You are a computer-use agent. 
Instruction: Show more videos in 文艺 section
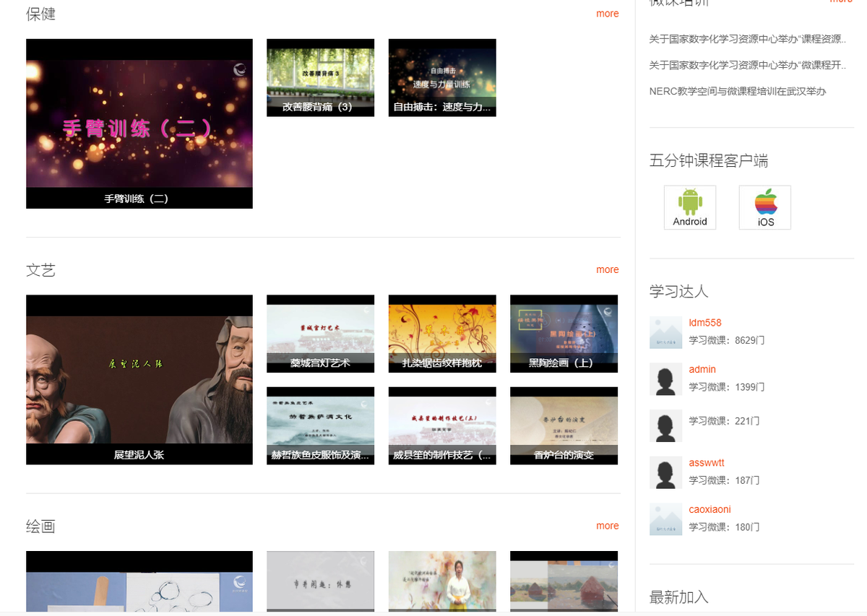coord(607,269)
